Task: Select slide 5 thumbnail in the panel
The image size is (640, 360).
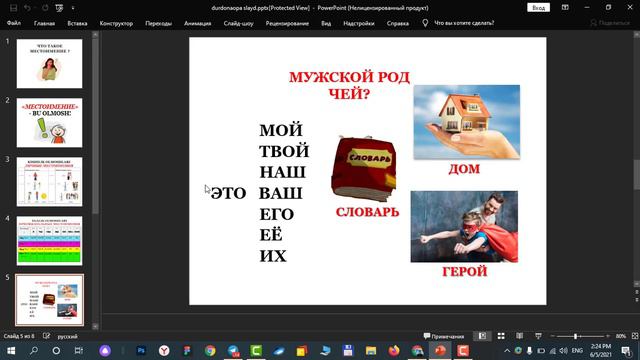Action: (49, 300)
